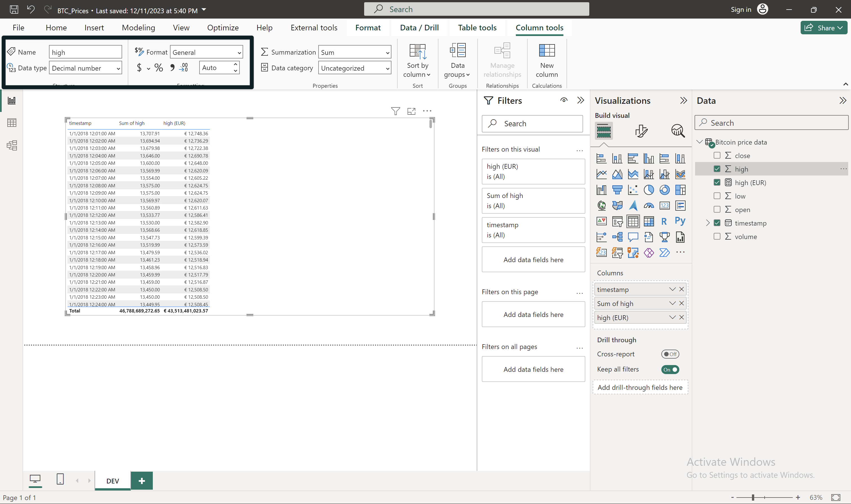Select the Python visual icon

[x=680, y=221]
